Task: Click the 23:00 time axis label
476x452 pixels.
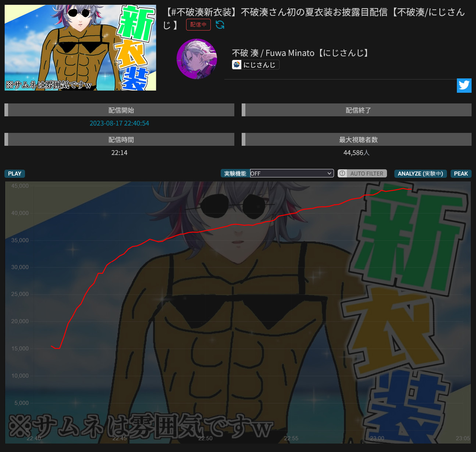Action: pos(377,438)
